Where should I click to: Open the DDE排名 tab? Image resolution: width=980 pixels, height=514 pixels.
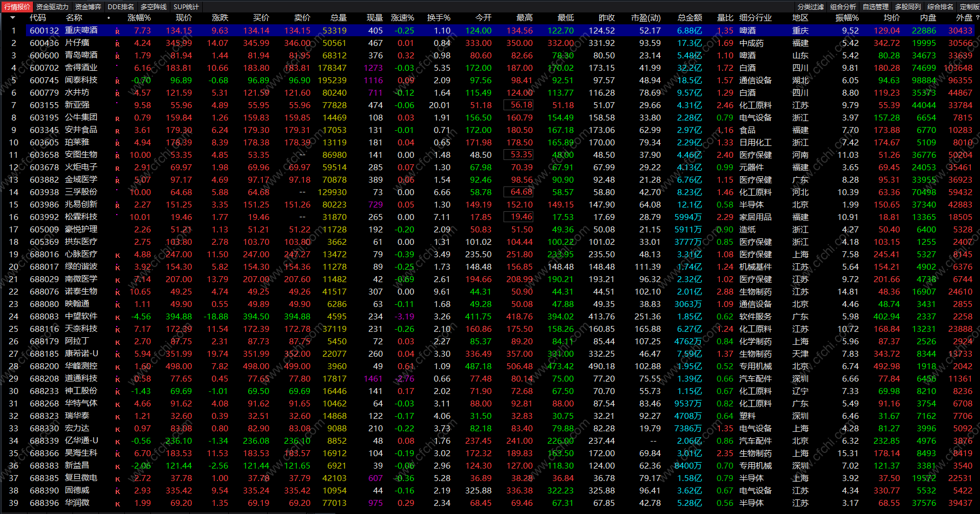[121, 6]
